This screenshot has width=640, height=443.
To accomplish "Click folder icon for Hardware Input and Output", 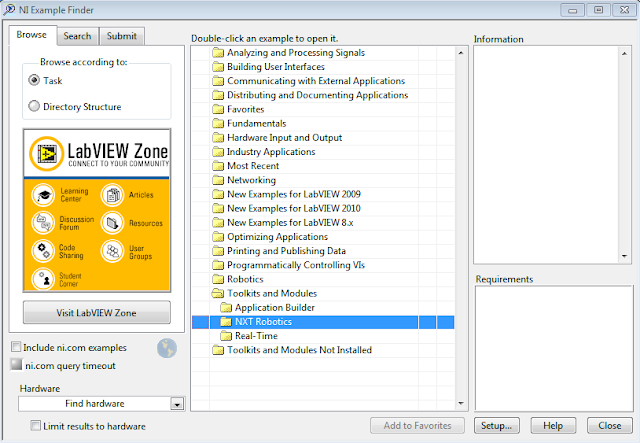I will click(x=218, y=138).
